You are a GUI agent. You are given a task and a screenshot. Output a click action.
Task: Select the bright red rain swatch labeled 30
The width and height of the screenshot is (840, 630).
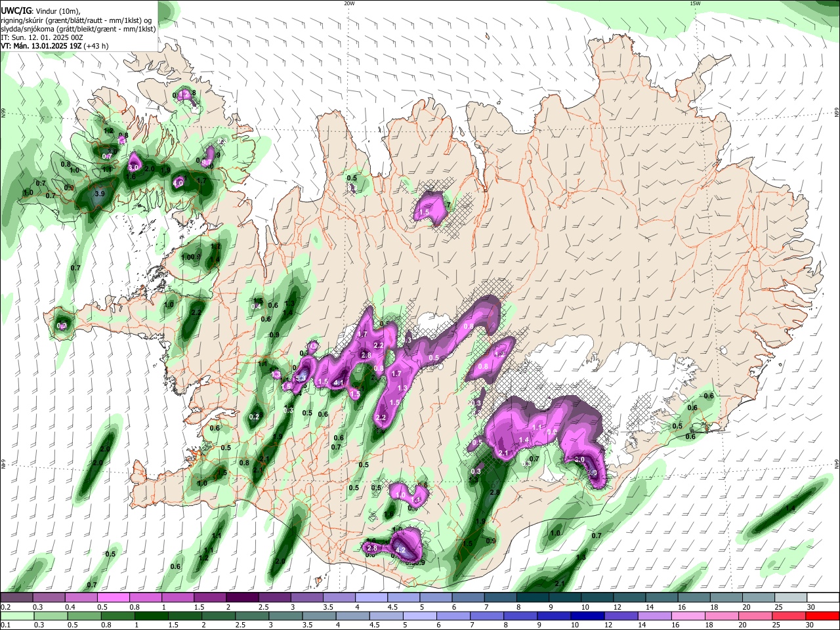823,616
